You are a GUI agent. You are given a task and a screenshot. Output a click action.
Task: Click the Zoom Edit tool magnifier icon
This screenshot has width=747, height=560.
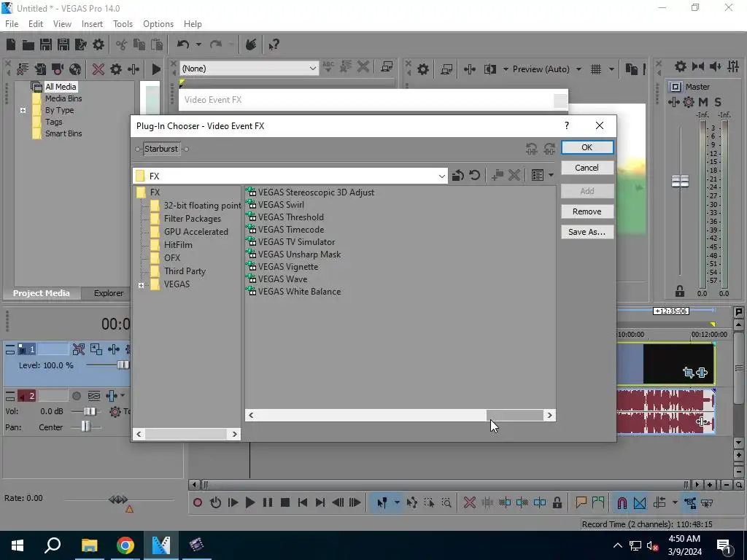446,502
